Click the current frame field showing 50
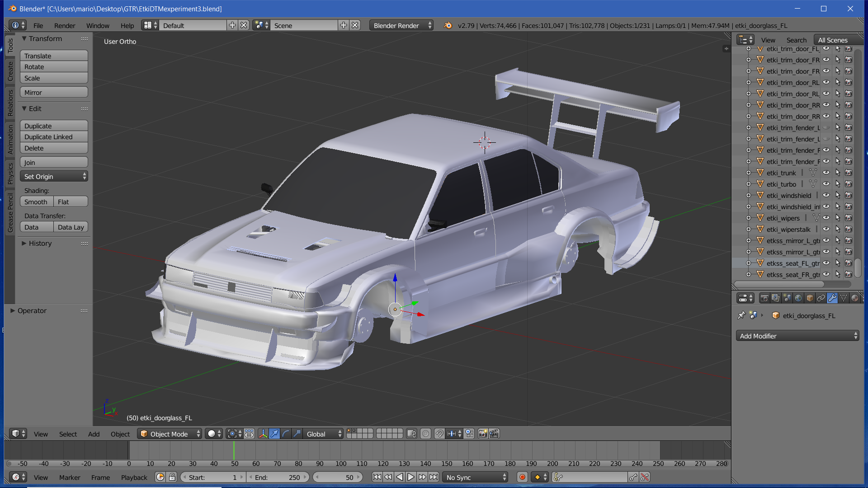Screen dimensions: 868x488 pyautogui.click(x=338, y=477)
